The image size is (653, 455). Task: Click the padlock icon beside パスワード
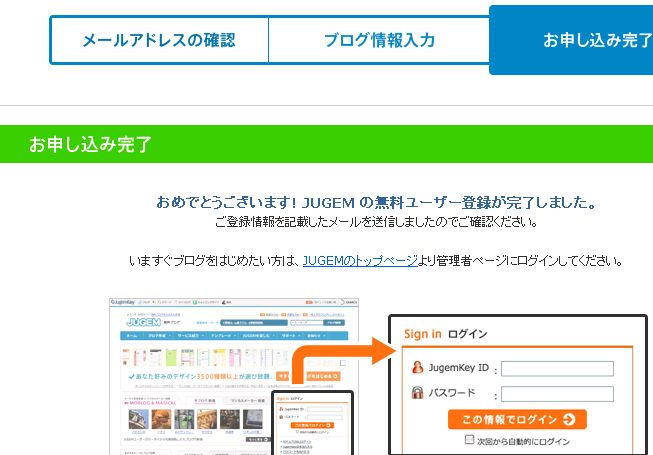(417, 393)
